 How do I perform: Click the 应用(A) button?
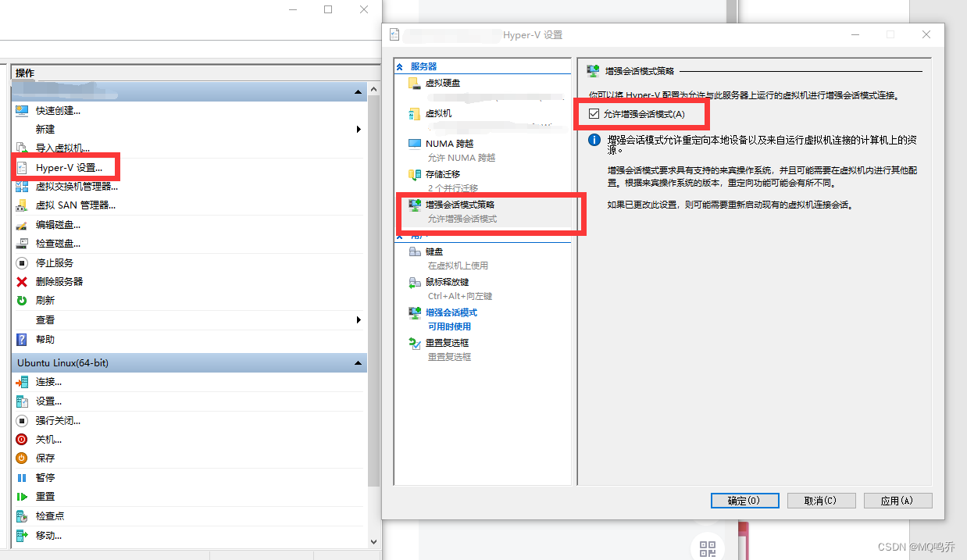coord(897,501)
